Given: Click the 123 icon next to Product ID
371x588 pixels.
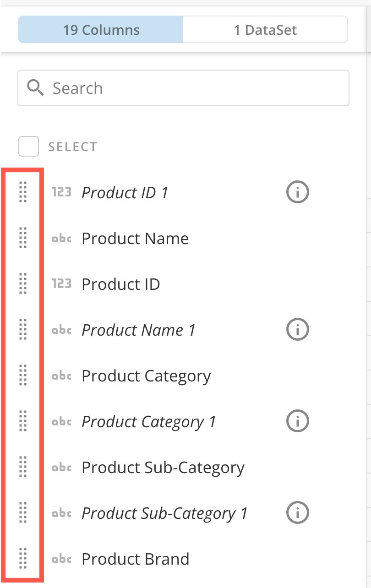Looking at the screenshot, I should [x=63, y=284].
